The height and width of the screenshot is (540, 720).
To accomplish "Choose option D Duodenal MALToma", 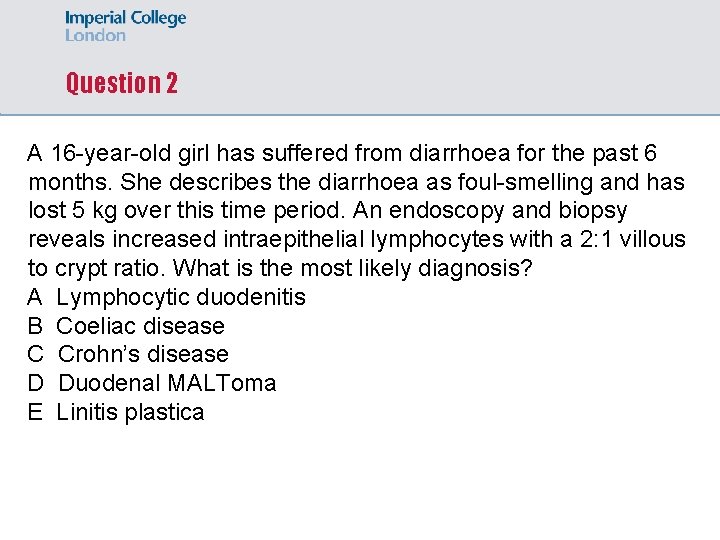I will tap(167, 383).
